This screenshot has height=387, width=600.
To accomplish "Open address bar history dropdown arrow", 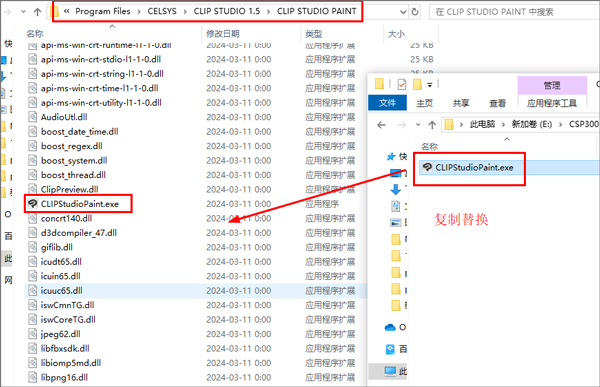I will tap(403, 12).
